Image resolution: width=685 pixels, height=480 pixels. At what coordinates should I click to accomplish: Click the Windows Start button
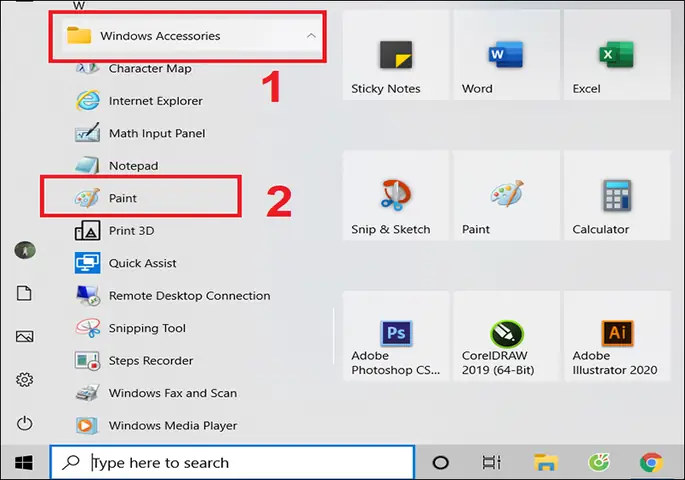(x=24, y=462)
